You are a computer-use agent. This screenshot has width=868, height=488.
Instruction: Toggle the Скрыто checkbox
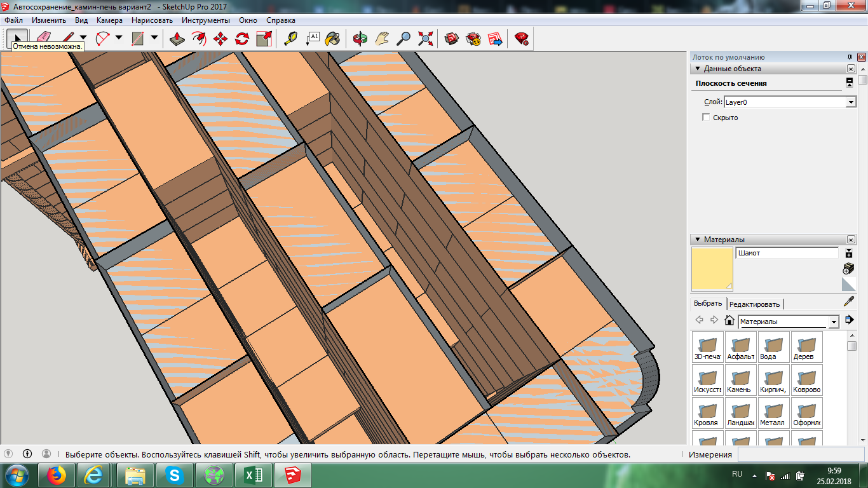coord(706,118)
